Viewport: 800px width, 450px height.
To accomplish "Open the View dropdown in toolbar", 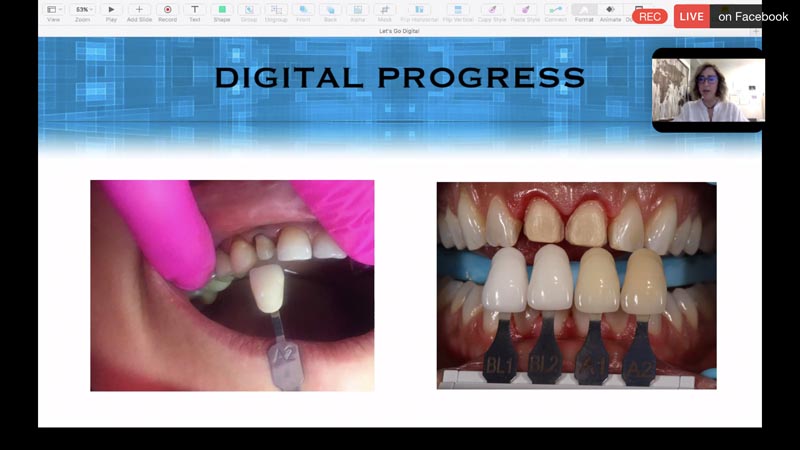I will tap(53, 10).
